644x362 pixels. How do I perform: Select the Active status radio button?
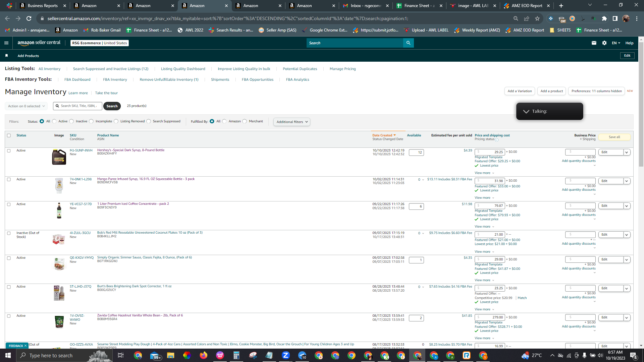pos(54,121)
